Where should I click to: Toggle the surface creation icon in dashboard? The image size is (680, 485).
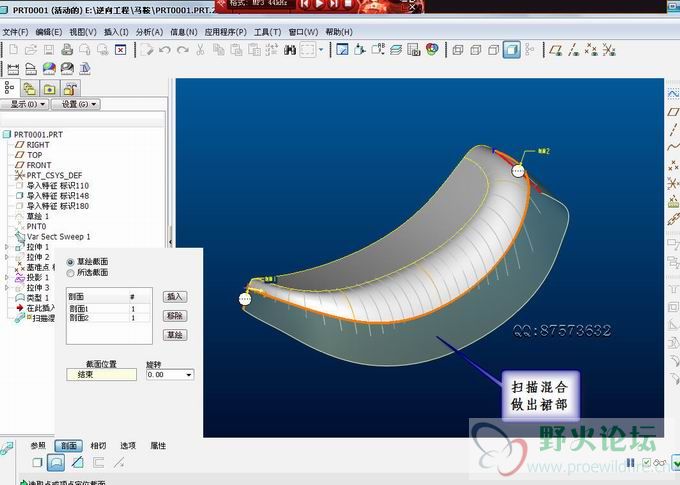coord(56,462)
